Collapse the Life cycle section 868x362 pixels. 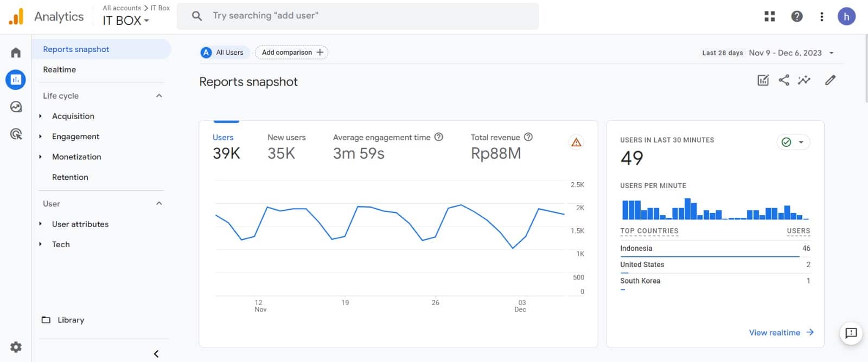click(x=159, y=96)
